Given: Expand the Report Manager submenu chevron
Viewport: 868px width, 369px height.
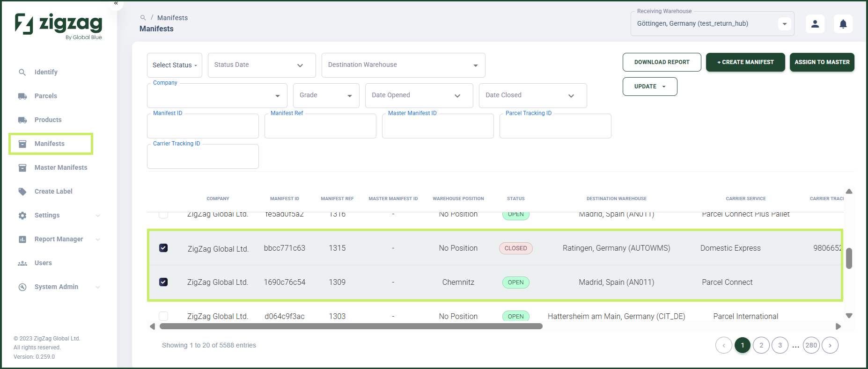Looking at the screenshot, I should pyautogui.click(x=98, y=239).
